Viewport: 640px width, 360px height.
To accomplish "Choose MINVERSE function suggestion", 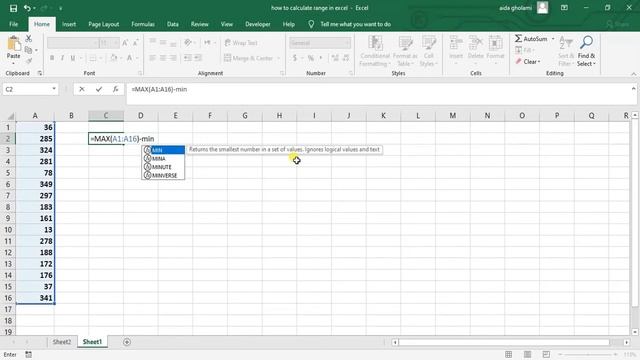I will pos(163,175).
